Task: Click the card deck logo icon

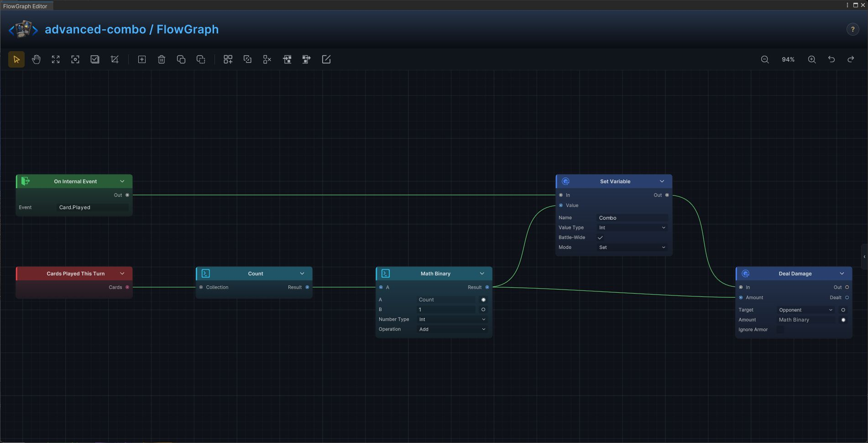Action: coord(23,29)
